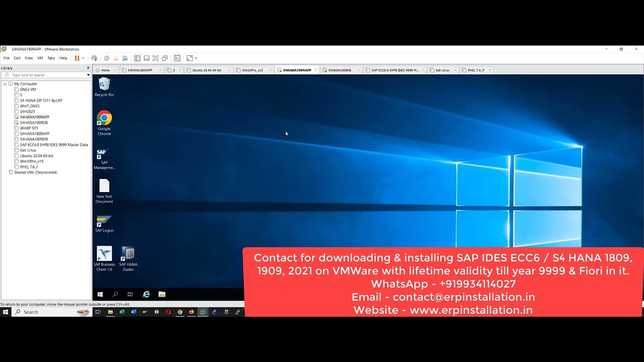Viewport: 644px width, 362px height.
Task: Open Opera from host taskbar
Action: [x=168, y=312]
